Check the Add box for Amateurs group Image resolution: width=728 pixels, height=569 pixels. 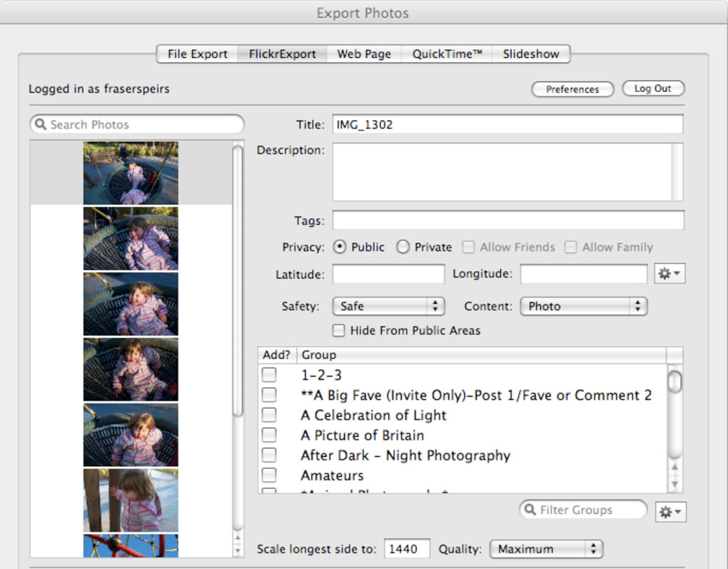click(269, 475)
